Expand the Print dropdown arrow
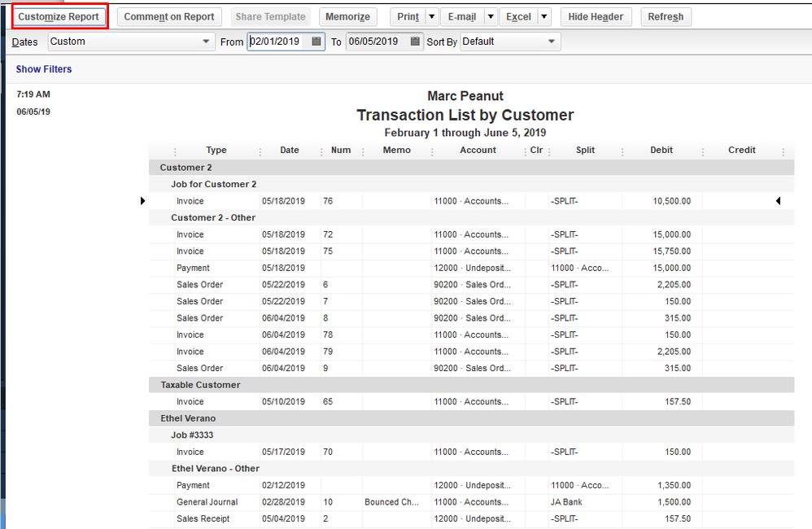Viewport: 812px width, 529px height. pos(432,16)
